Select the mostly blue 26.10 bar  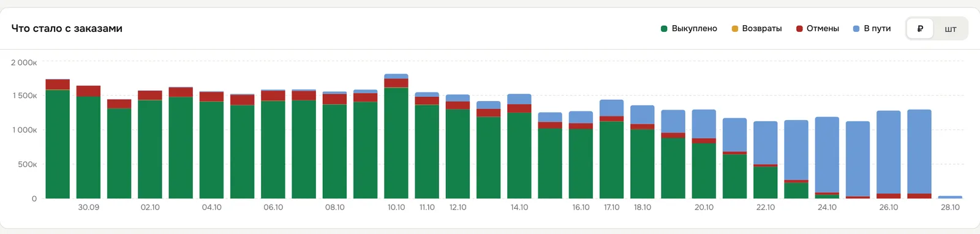tap(889, 154)
